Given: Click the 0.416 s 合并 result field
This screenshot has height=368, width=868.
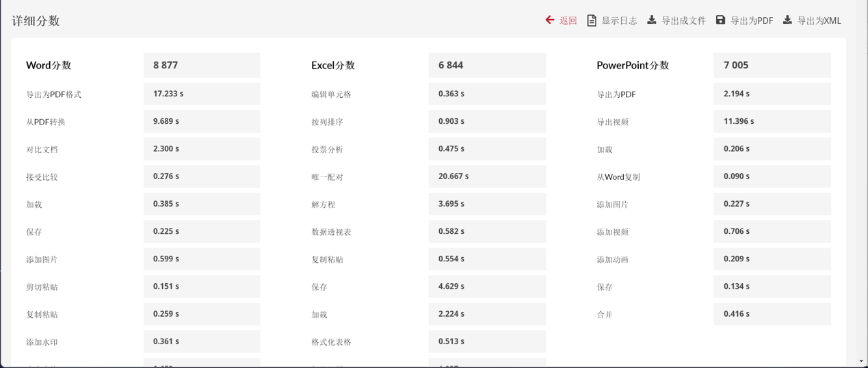Looking at the screenshot, I should (737, 314).
